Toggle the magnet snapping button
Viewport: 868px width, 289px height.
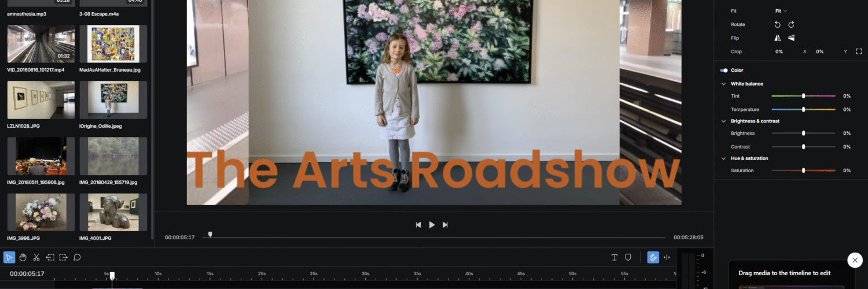tap(653, 257)
